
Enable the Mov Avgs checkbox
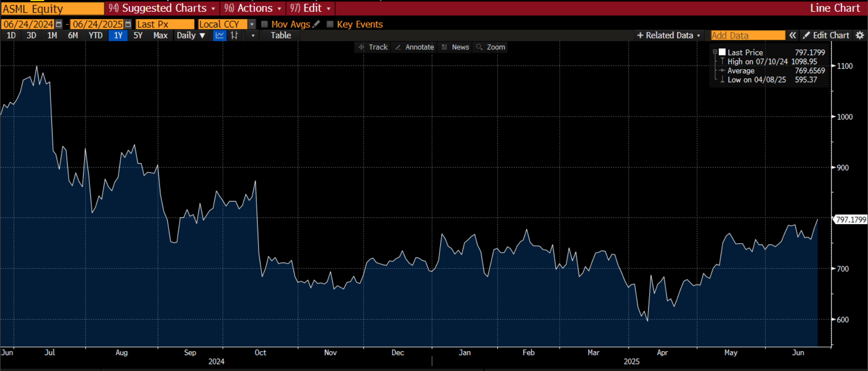coord(265,24)
